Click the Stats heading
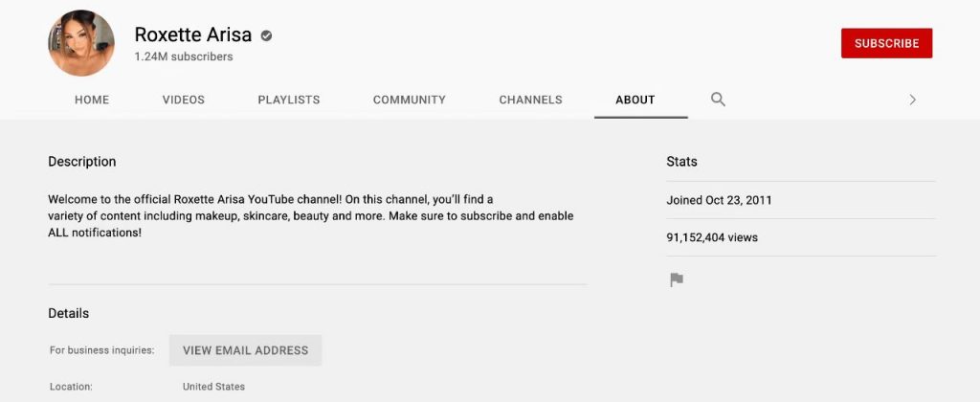The image size is (980, 402). tap(681, 162)
